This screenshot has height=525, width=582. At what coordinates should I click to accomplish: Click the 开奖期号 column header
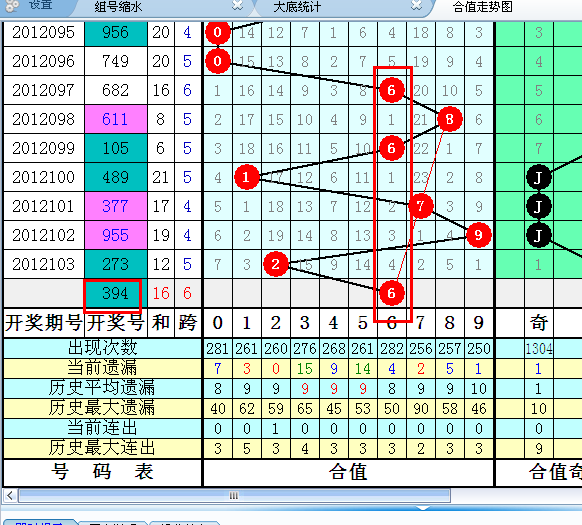43,322
